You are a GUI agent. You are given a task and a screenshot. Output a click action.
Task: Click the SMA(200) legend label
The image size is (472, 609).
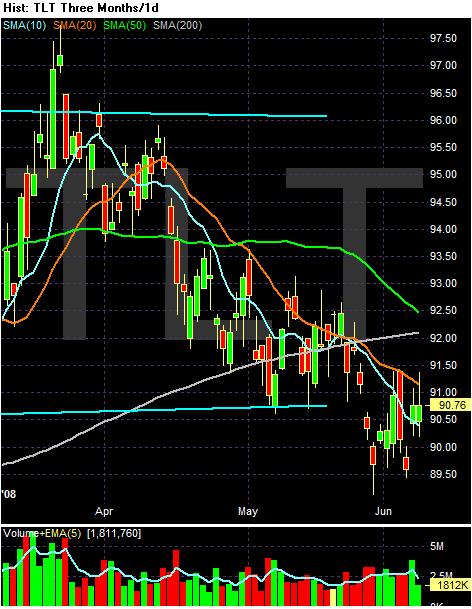(x=178, y=26)
